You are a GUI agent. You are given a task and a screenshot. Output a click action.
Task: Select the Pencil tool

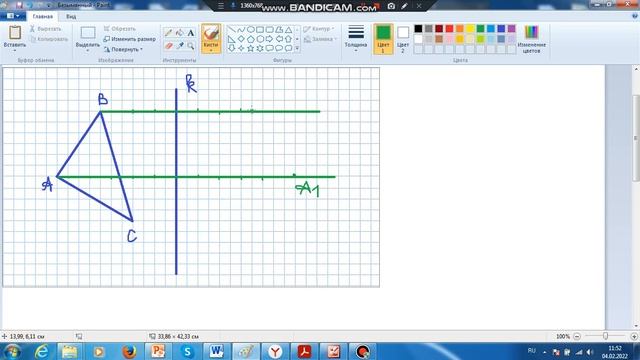(168, 33)
